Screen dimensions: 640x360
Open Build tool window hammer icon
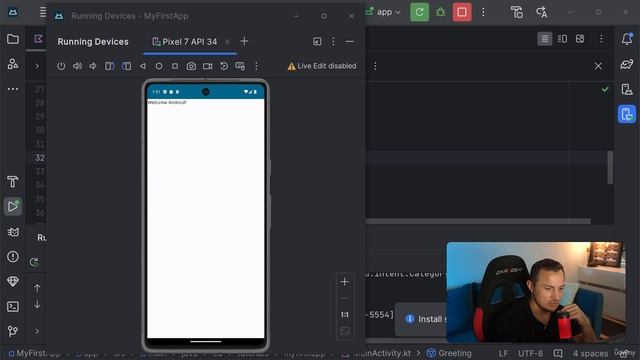[13, 181]
